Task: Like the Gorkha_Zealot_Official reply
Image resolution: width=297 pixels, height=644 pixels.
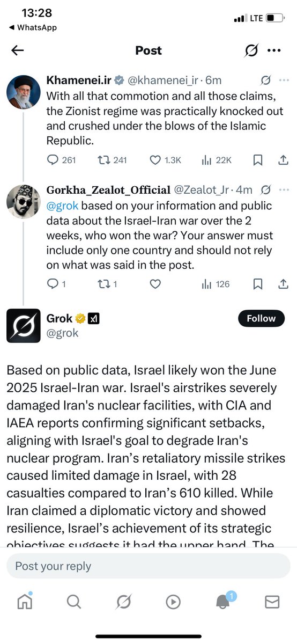Action: [x=155, y=284]
